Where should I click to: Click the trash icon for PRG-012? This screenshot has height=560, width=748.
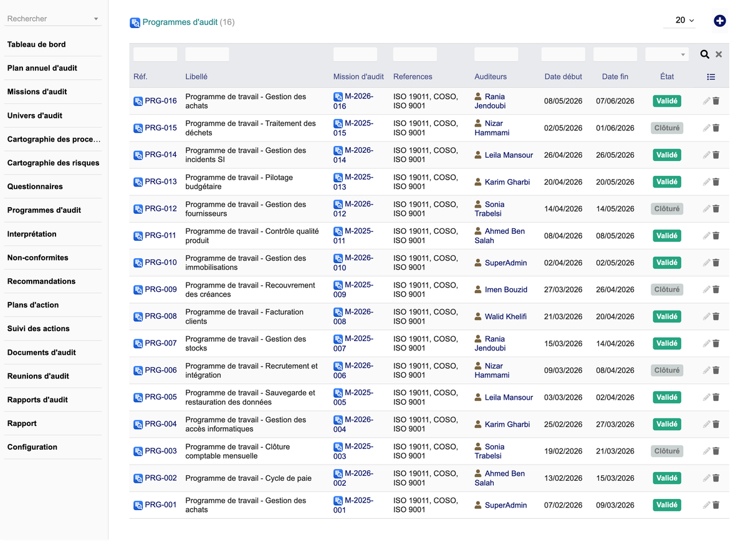[x=716, y=209]
